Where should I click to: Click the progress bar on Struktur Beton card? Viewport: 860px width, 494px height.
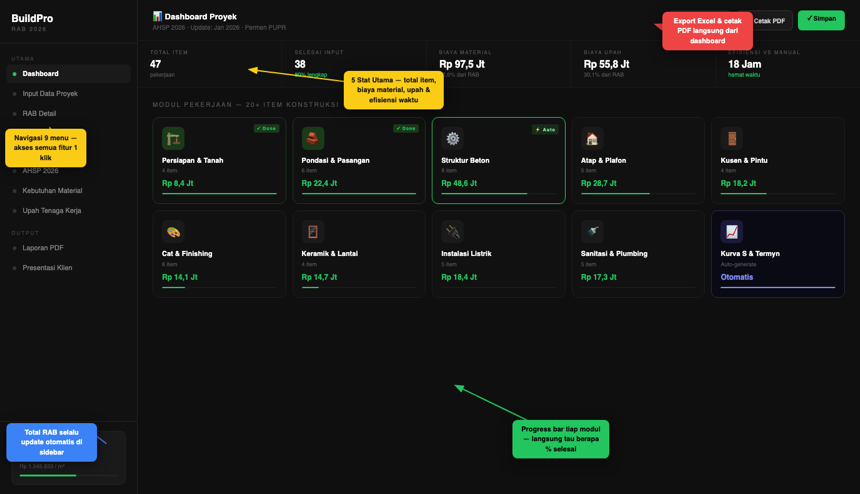[499, 194]
